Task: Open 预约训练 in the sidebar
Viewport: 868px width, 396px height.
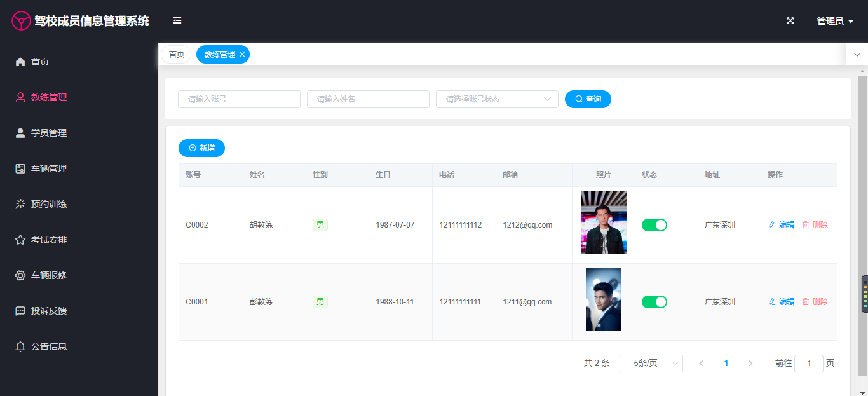Action: click(x=79, y=204)
